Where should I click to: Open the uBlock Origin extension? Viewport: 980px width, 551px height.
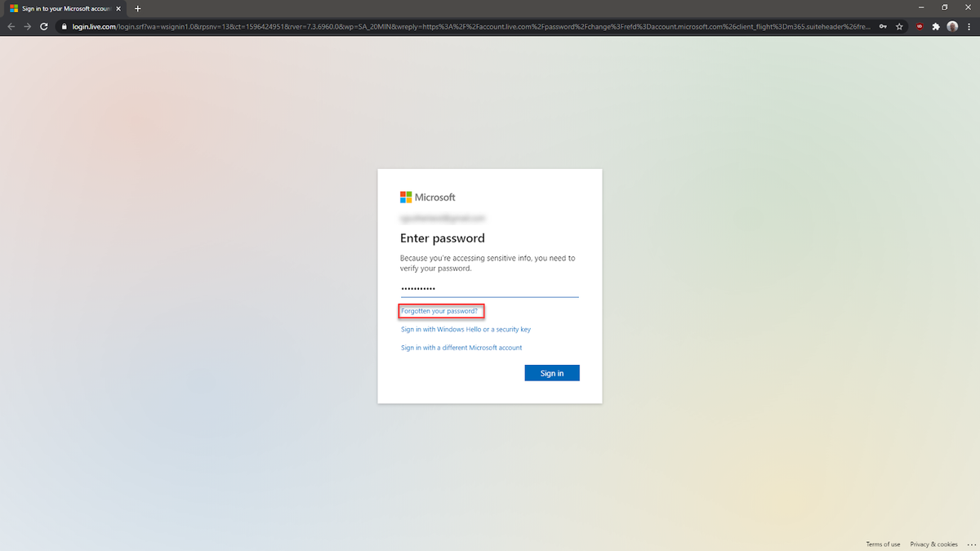click(918, 26)
